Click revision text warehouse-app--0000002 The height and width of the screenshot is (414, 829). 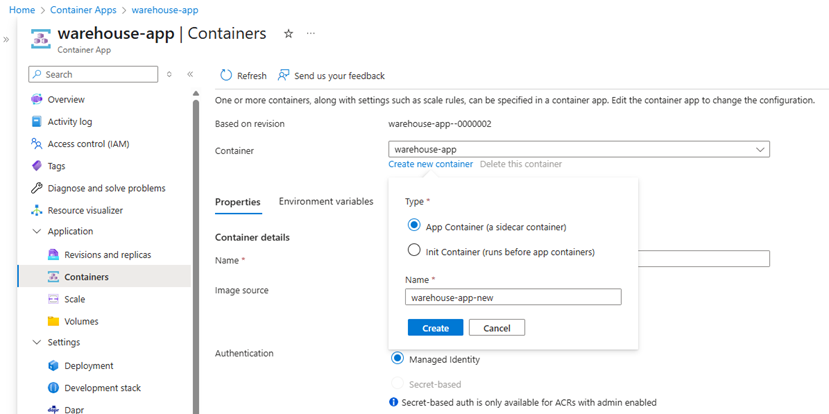(440, 124)
